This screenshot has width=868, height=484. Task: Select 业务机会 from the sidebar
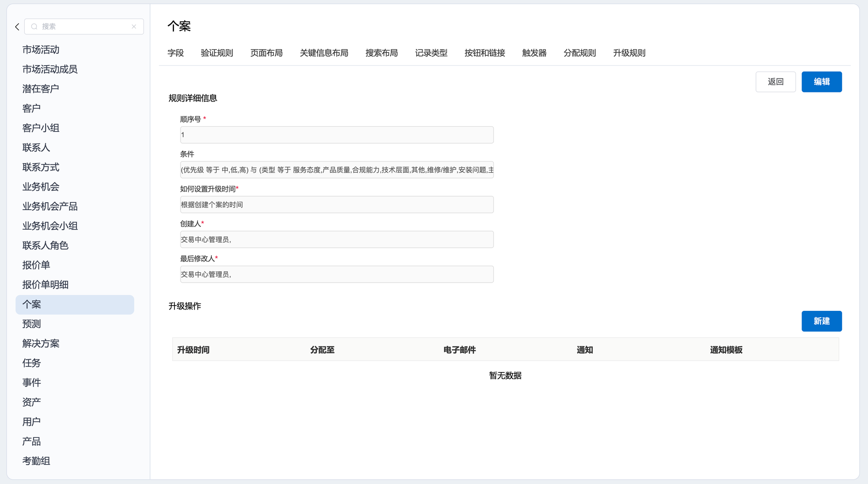(x=41, y=187)
